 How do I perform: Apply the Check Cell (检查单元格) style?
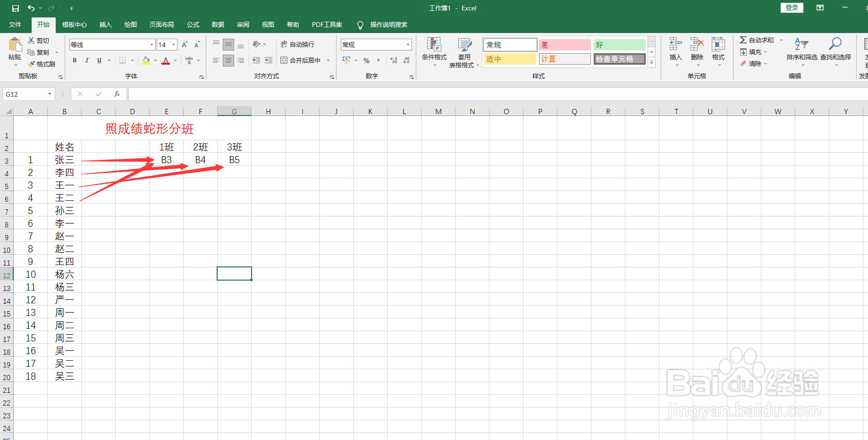click(x=619, y=59)
